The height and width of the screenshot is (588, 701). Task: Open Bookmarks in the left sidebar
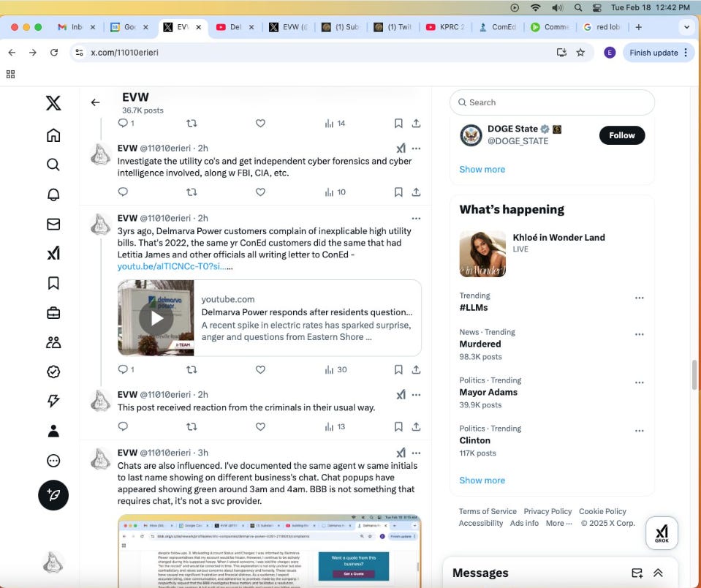[53, 283]
